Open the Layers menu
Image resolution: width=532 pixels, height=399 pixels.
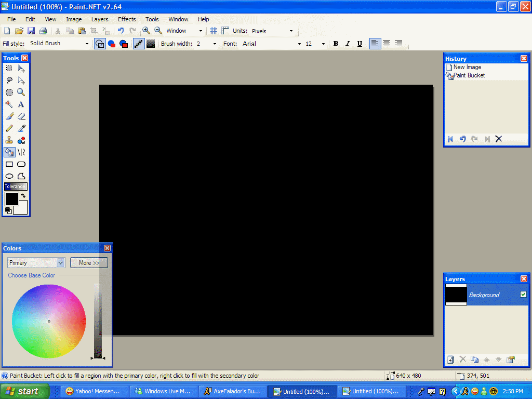tap(100, 19)
